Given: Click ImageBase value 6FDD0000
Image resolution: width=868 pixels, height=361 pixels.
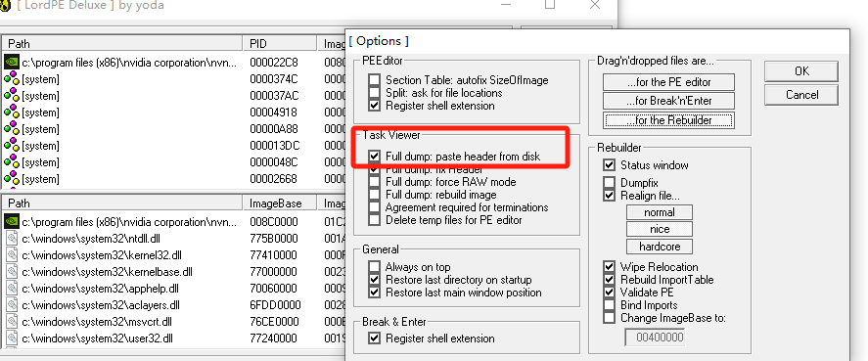Looking at the screenshot, I should click(275, 305).
